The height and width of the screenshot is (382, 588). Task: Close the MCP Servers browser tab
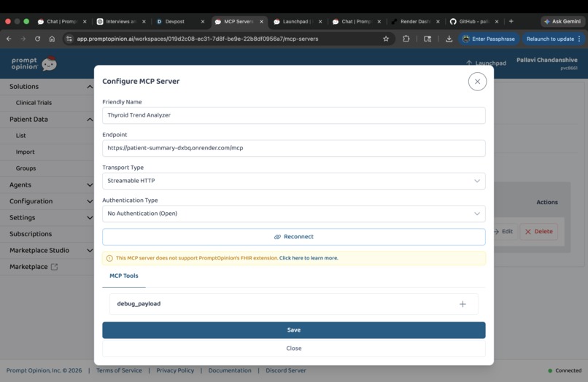(x=261, y=22)
